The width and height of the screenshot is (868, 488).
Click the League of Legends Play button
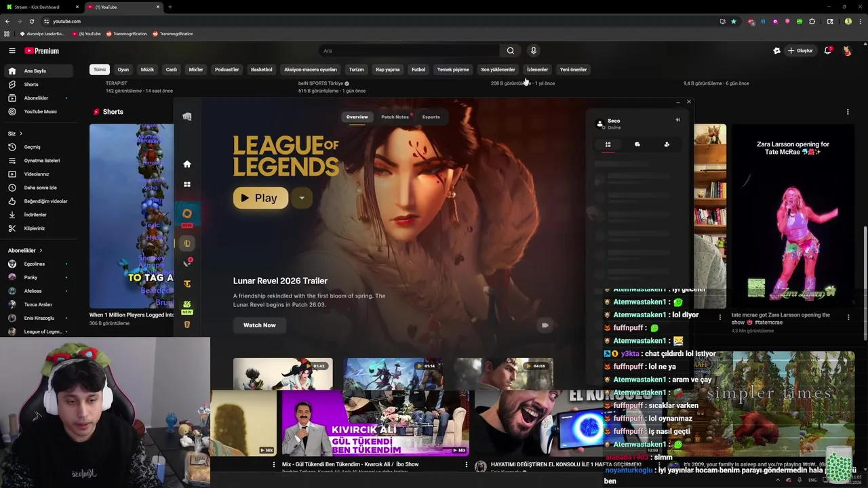click(x=260, y=198)
